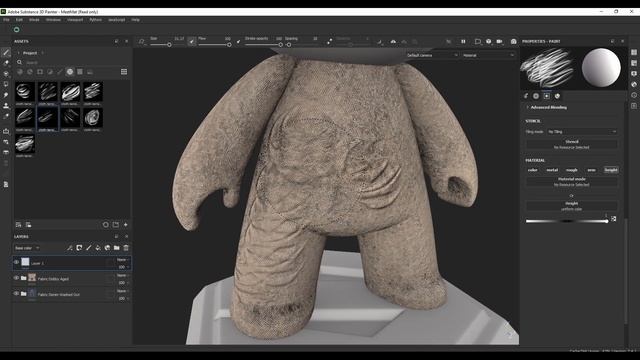
Task: Take a viewport screenshot with camera icon
Action: pyautogui.click(x=513, y=42)
